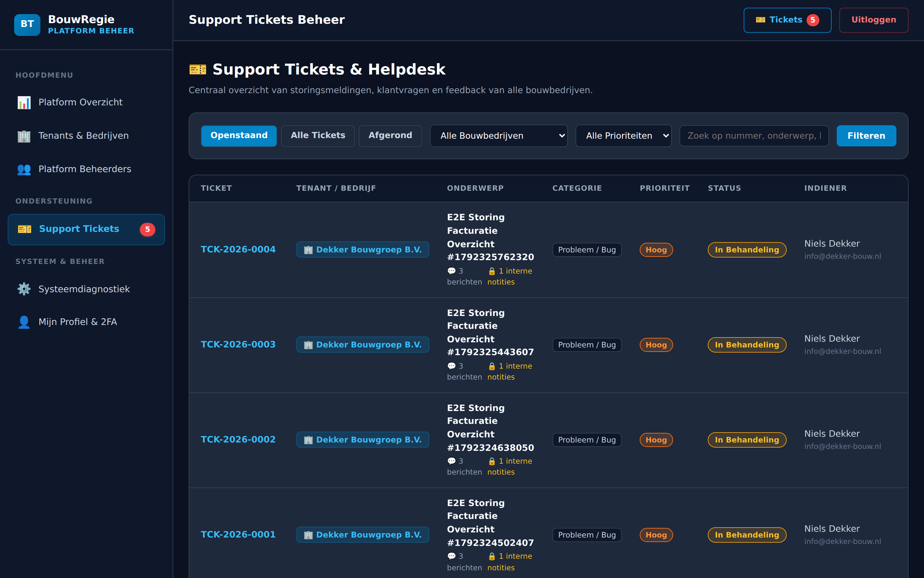Screen dimensions: 924x578
Task: Open ticket link TCK-2026-0003
Action: tap(238, 345)
